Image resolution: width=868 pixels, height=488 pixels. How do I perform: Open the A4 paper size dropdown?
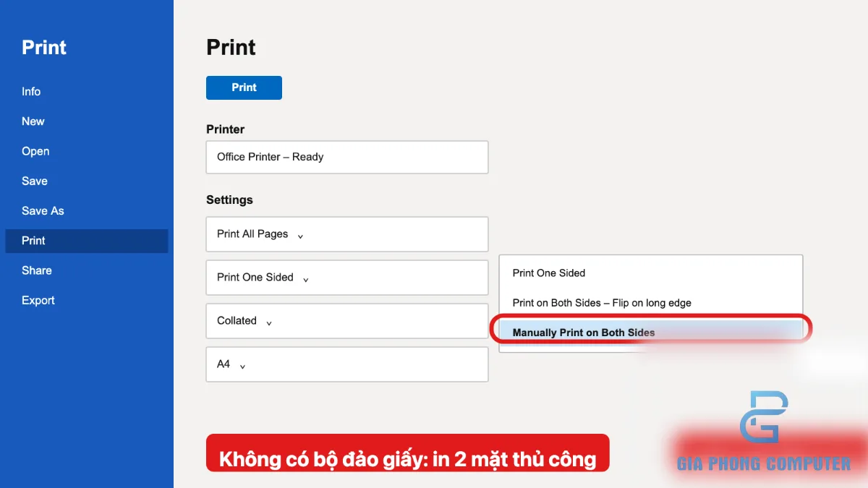tap(347, 364)
